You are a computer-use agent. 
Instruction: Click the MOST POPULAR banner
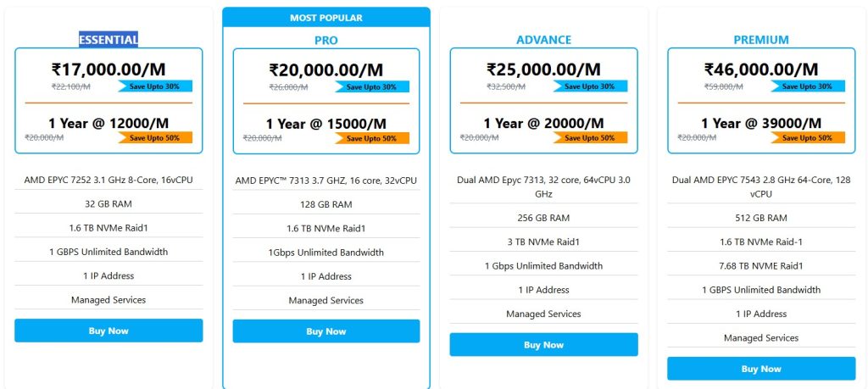click(326, 18)
